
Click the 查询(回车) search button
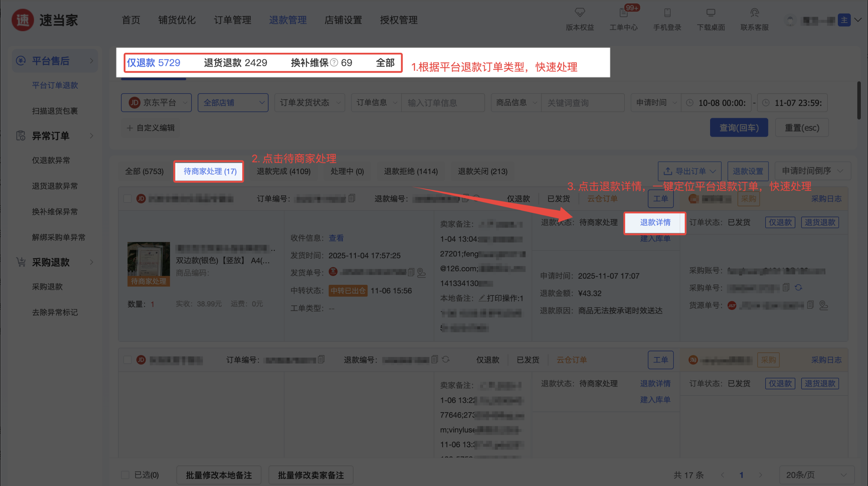click(739, 127)
